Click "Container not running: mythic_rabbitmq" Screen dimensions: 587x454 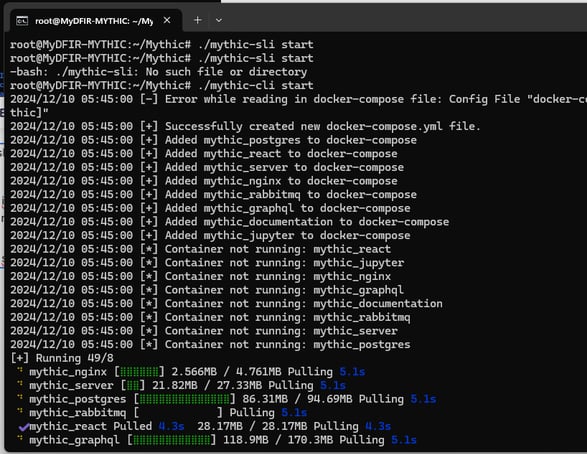tap(288, 317)
